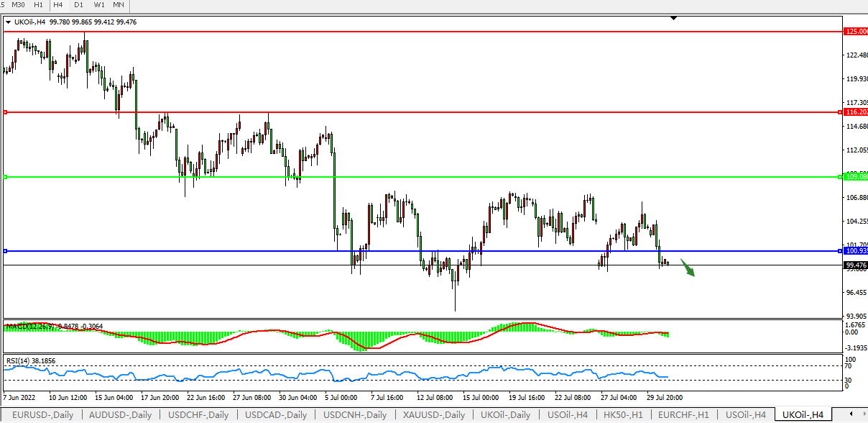868x423 pixels.
Task: Click left handle of red 116.20 line
Action: click(x=5, y=112)
